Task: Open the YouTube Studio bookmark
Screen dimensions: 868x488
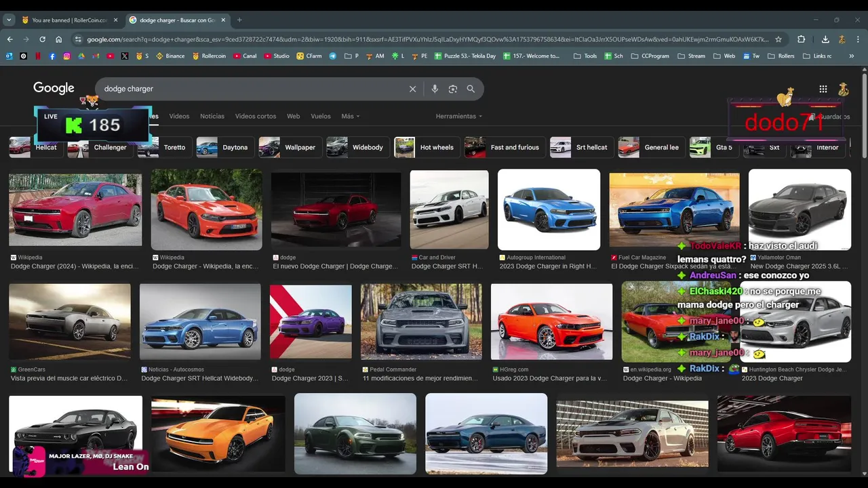Action: click(x=277, y=56)
